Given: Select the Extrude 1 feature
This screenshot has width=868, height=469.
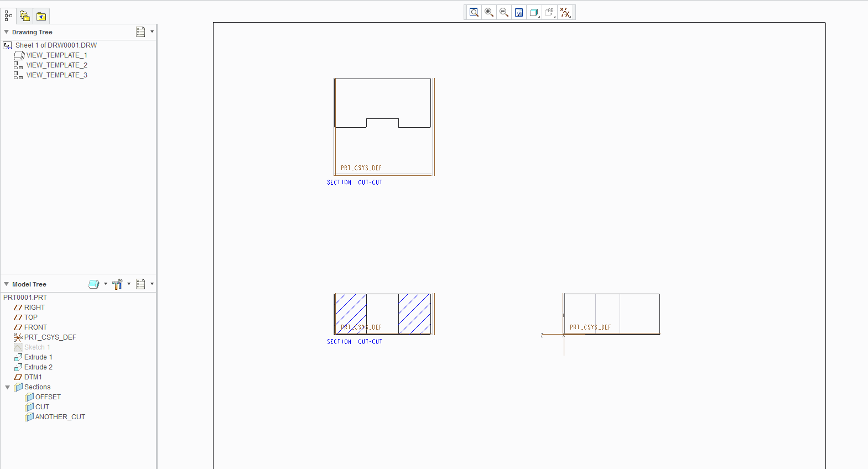Looking at the screenshot, I should [x=38, y=357].
